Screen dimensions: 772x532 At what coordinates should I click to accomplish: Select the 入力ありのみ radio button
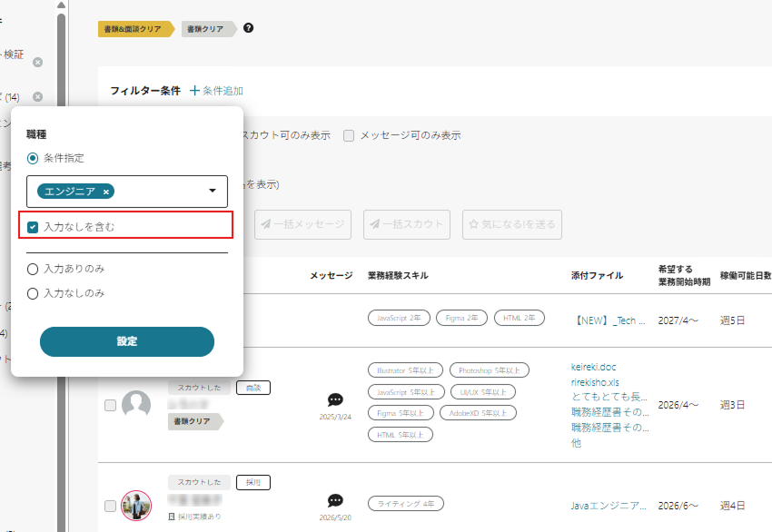(33, 269)
